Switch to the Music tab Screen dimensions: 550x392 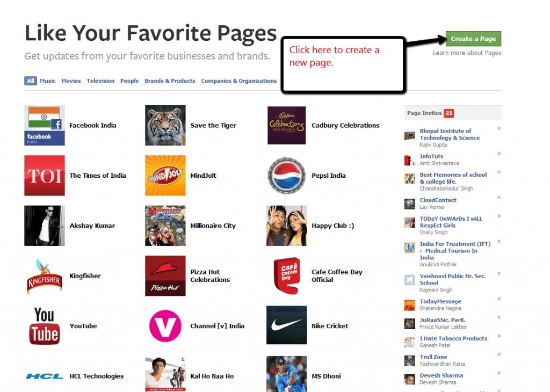47,81
